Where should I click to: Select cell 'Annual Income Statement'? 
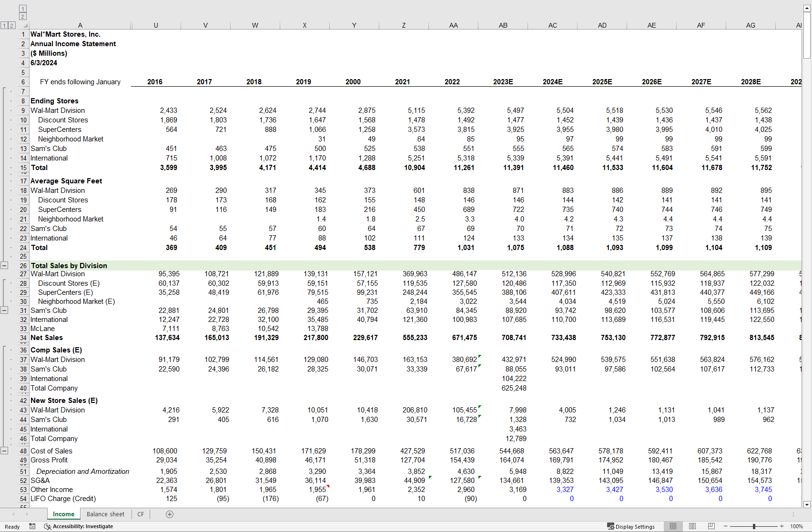coord(73,44)
